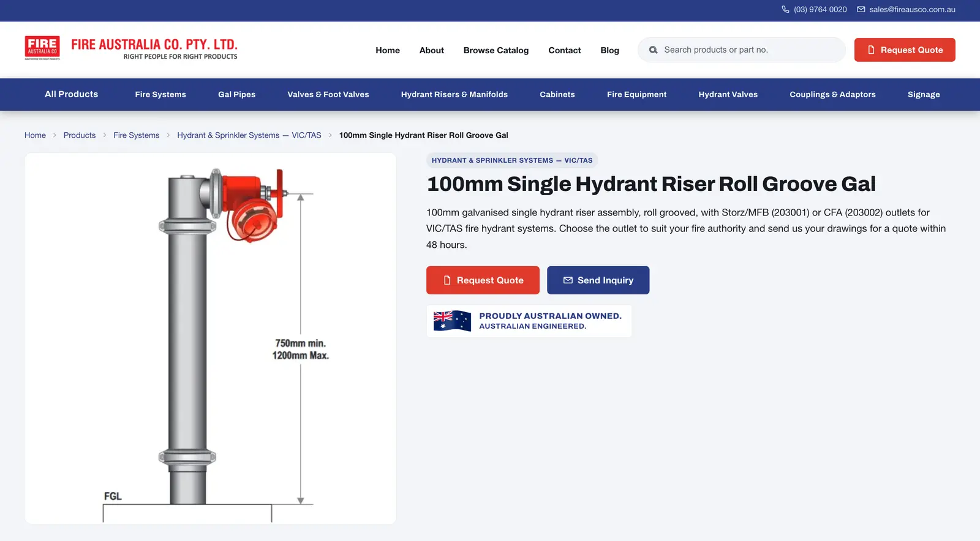
Task: Click the PROUDLY AUSTRALIAN OWNED text
Action: pyautogui.click(x=550, y=316)
